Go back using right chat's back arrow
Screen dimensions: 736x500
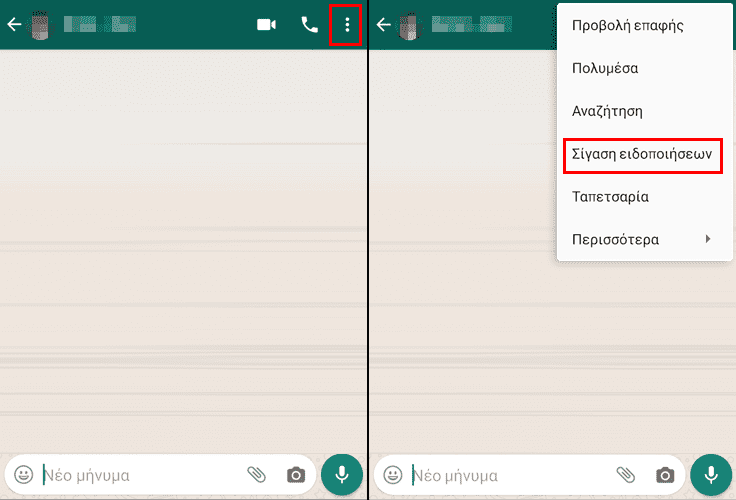tap(383, 24)
